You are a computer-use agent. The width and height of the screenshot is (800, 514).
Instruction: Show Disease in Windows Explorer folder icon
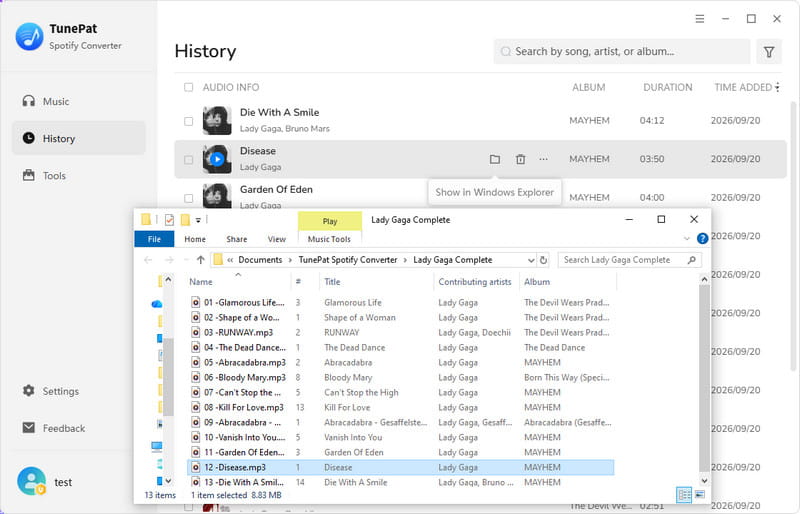click(494, 159)
